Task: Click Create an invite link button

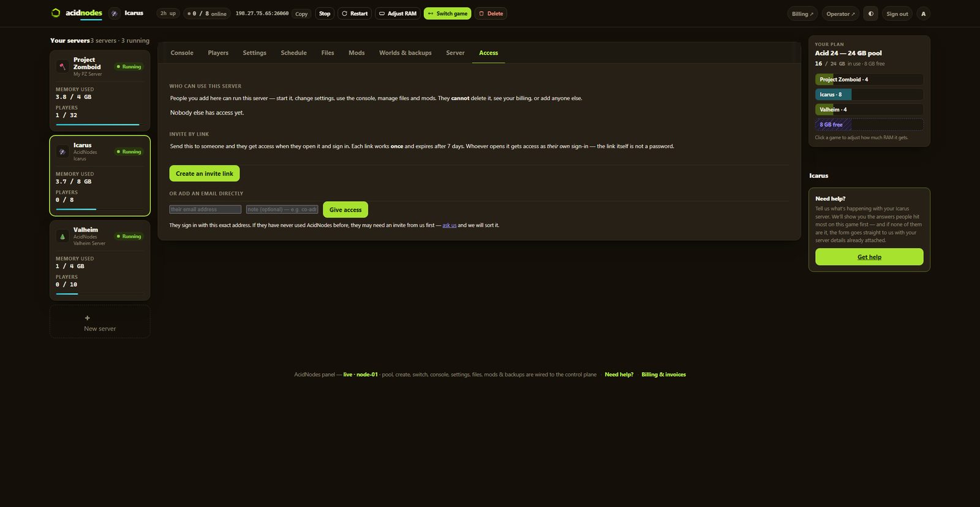Action: (x=205, y=173)
